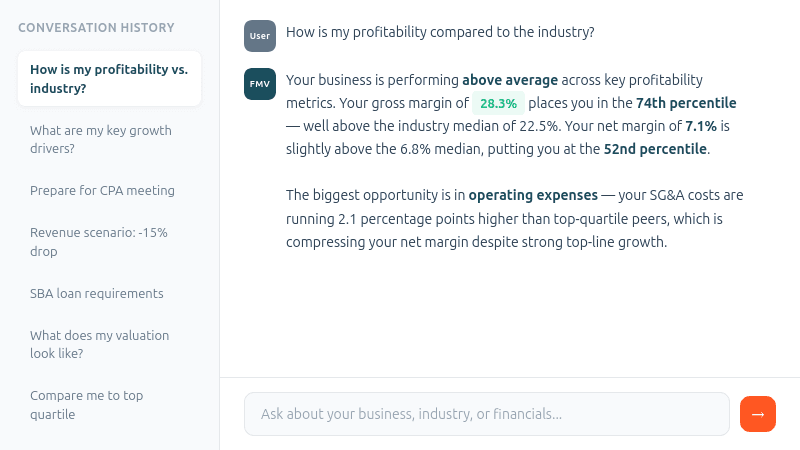Focus the ask-about-your-business input field

coord(487,414)
